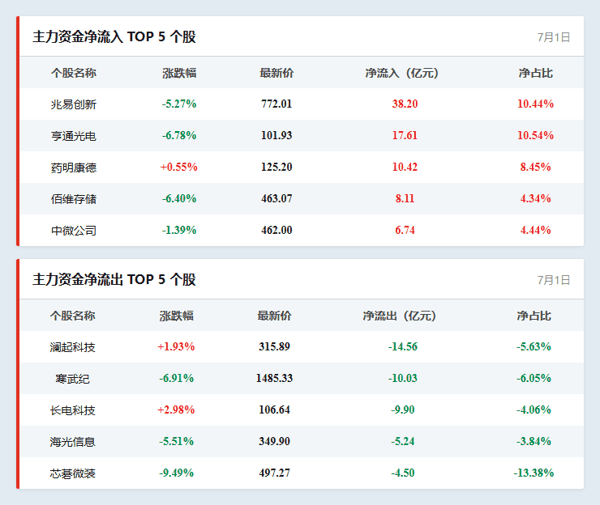Click the latest price 462.00

(x=277, y=230)
